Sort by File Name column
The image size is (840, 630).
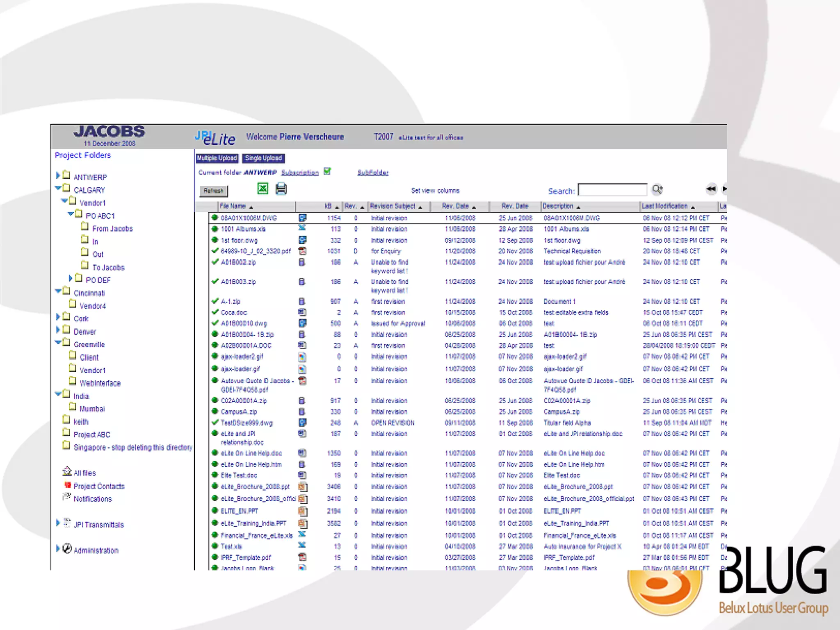point(233,206)
